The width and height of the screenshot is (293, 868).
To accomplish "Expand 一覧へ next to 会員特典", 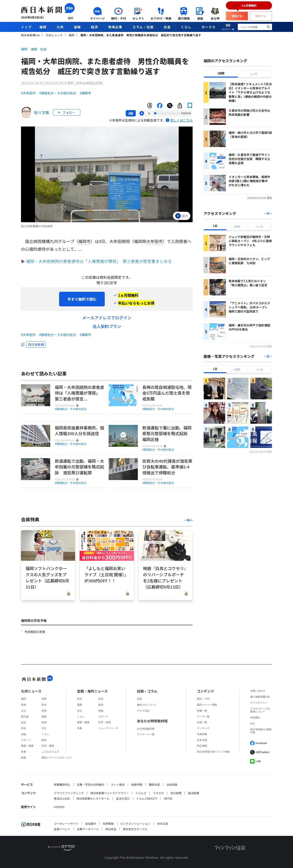I will (188, 520).
